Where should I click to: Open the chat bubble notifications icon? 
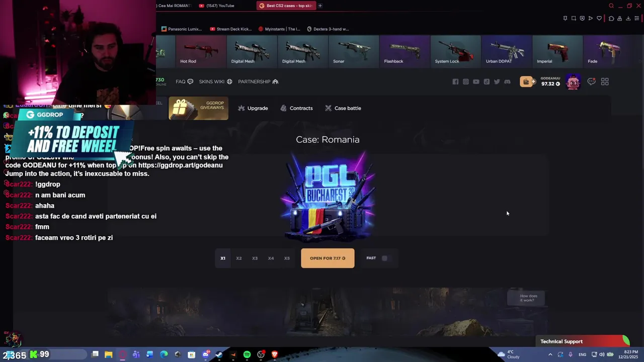[592, 81]
